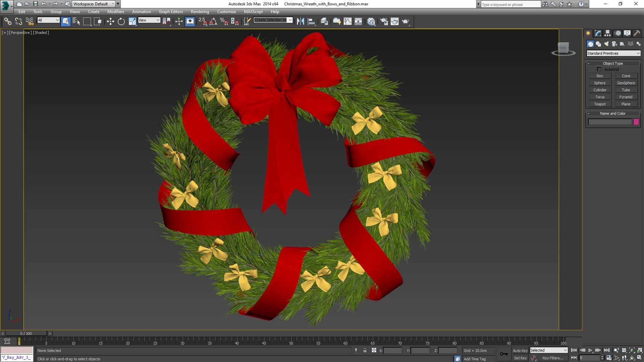Viewport: 644px width, 362px height.
Task: Open the MAXScript menu
Action: point(253,12)
